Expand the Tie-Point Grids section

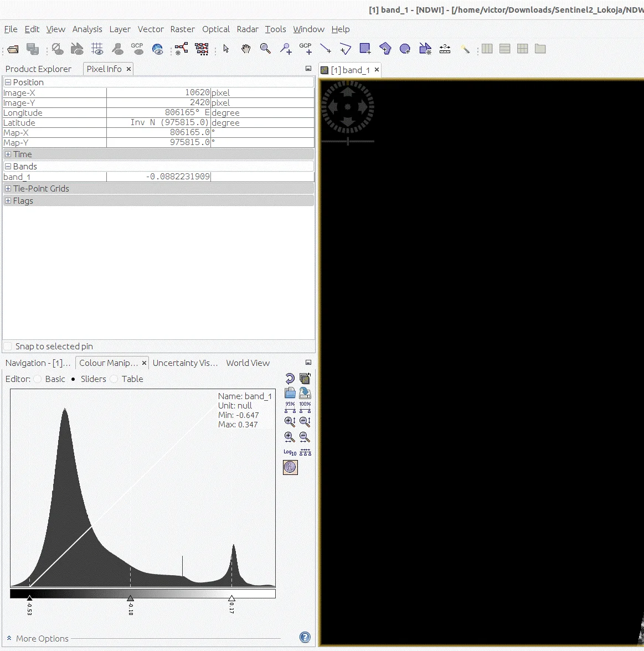pos(8,188)
